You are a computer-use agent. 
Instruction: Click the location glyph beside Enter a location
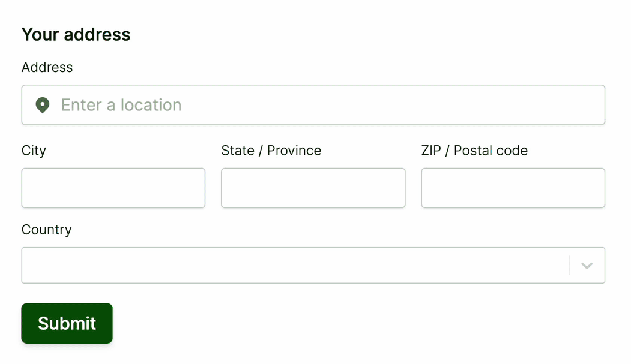pyautogui.click(x=42, y=105)
